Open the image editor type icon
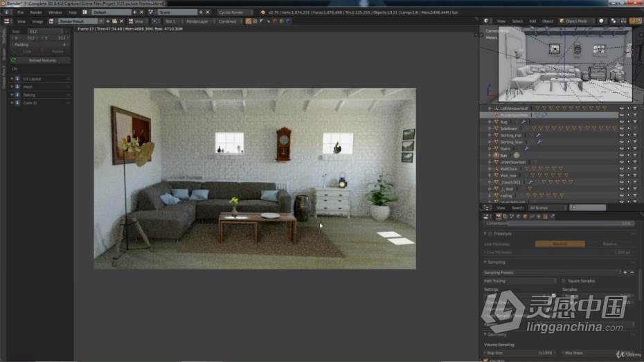Viewport: 644px width, 362px height. tap(6, 21)
